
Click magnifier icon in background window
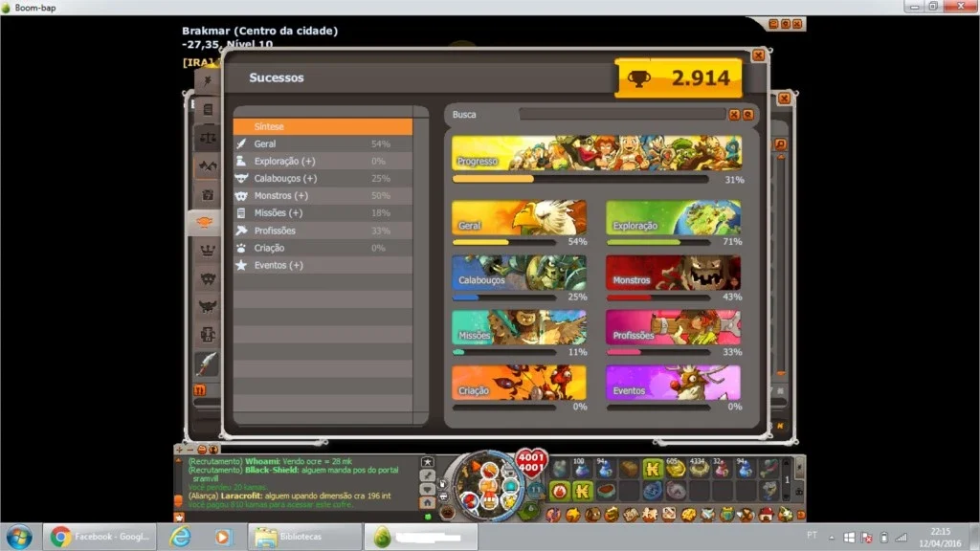[x=781, y=144]
